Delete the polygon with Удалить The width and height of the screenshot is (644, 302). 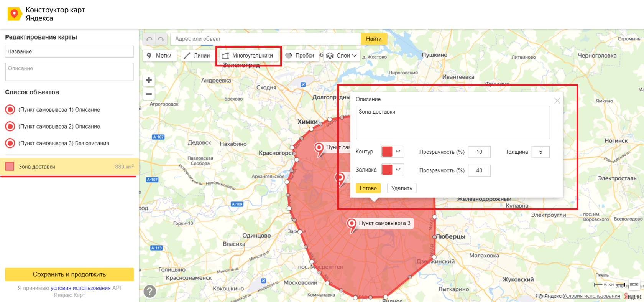402,188
